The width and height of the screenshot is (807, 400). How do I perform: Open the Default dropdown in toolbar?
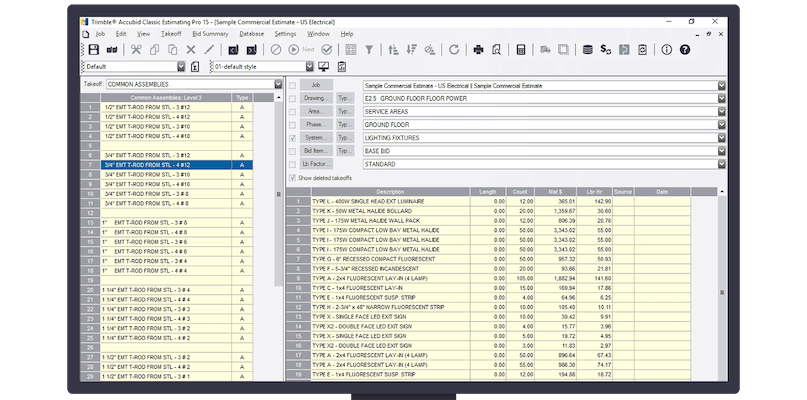point(181,66)
